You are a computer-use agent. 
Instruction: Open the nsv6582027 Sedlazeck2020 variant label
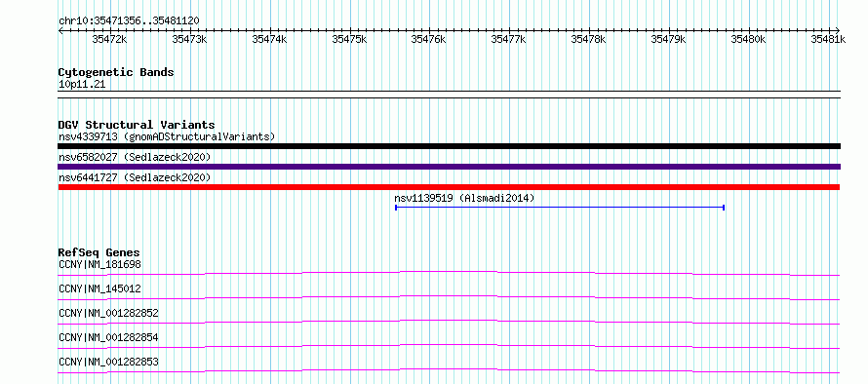click(x=135, y=157)
